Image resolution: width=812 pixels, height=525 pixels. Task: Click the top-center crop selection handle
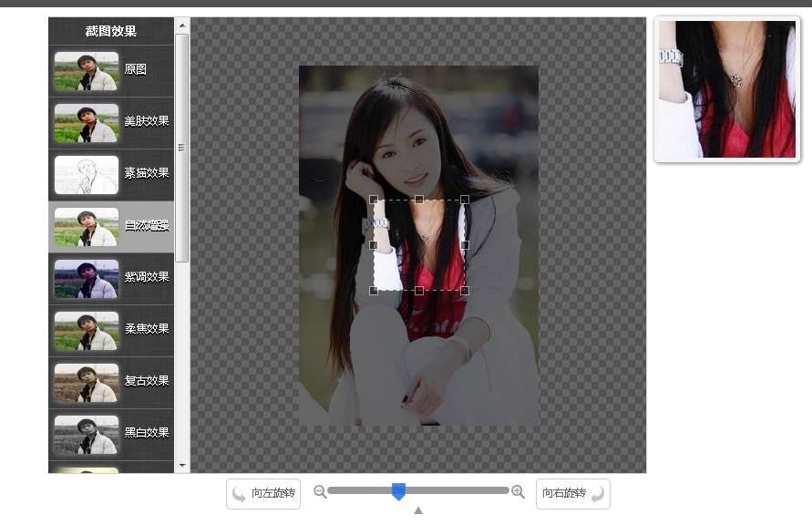[x=419, y=198]
